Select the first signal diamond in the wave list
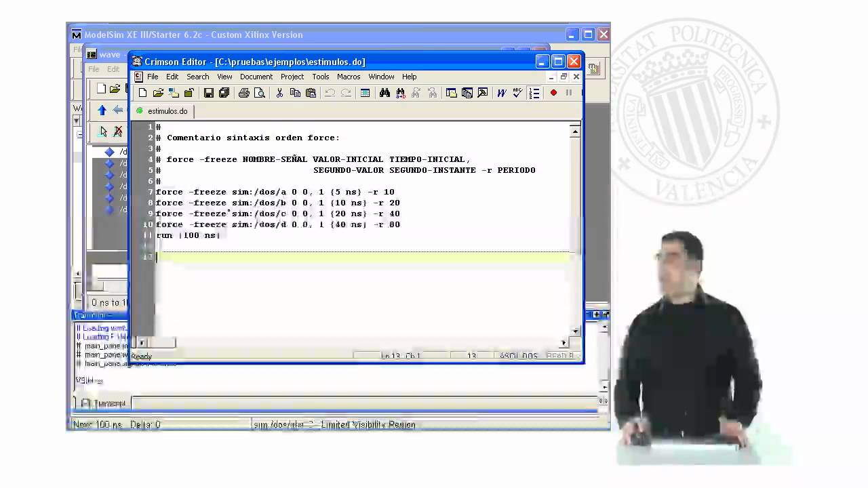868x488 pixels. (109, 152)
